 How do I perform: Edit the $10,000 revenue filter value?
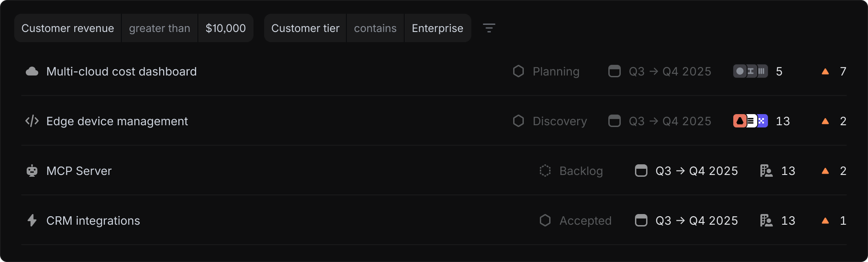coord(225,28)
